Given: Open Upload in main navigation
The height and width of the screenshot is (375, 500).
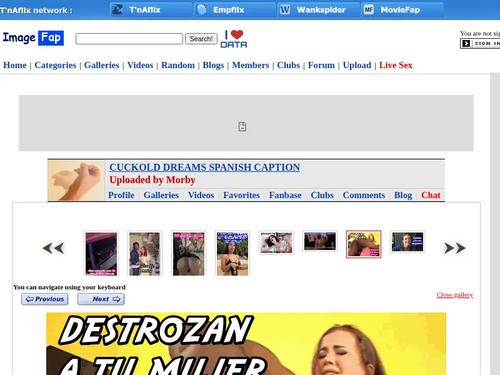Looking at the screenshot, I should click(357, 65).
